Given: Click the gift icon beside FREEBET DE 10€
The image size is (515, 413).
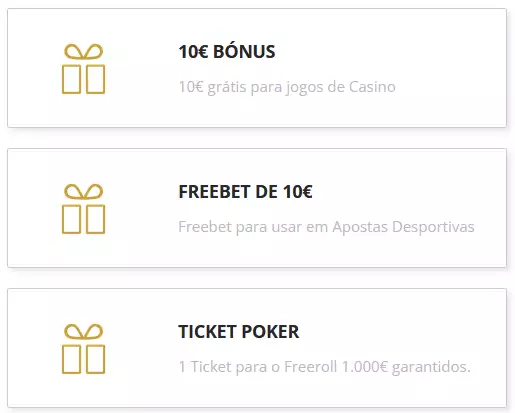Looking at the screenshot, I should tap(83, 209).
